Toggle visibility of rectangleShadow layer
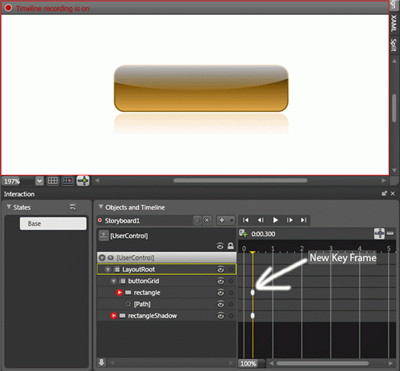Image resolution: width=400 pixels, height=371 pixels. pos(220,316)
